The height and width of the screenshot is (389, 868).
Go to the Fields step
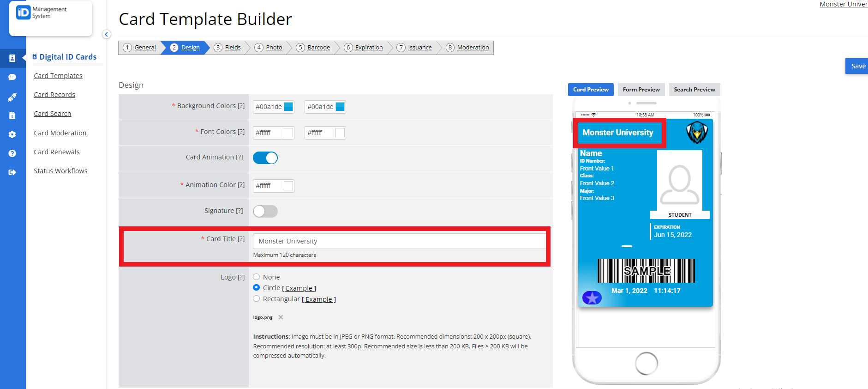pos(233,48)
